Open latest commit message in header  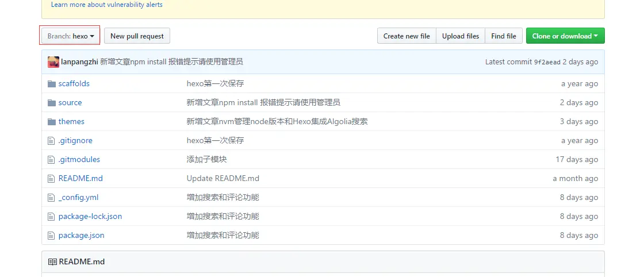172,62
